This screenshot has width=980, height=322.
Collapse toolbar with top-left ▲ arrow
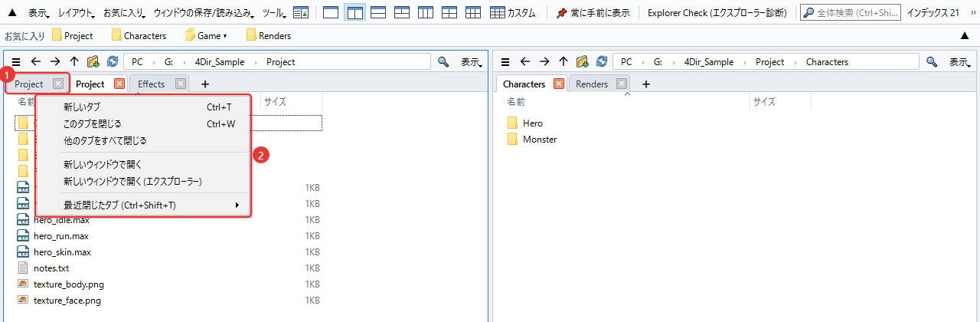point(12,13)
